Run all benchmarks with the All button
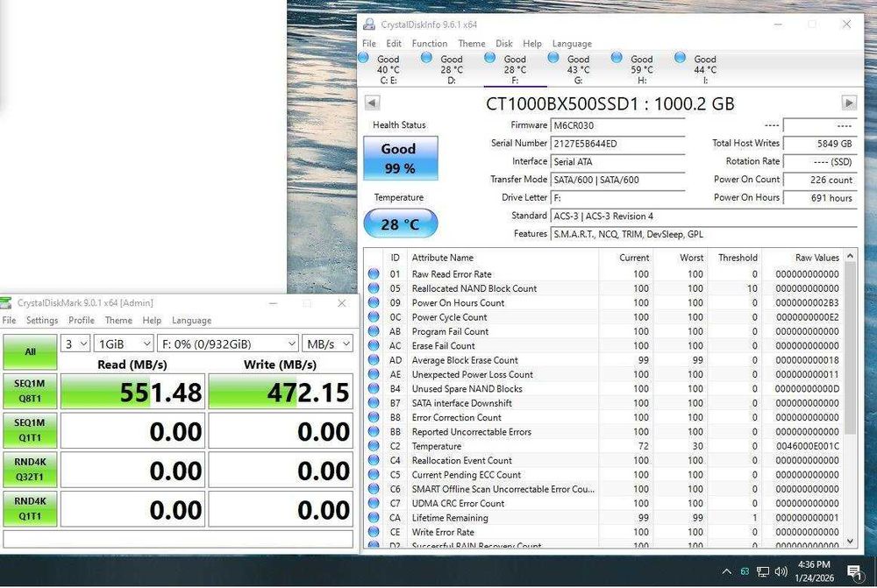The height and width of the screenshot is (588, 877). click(30, 351)
